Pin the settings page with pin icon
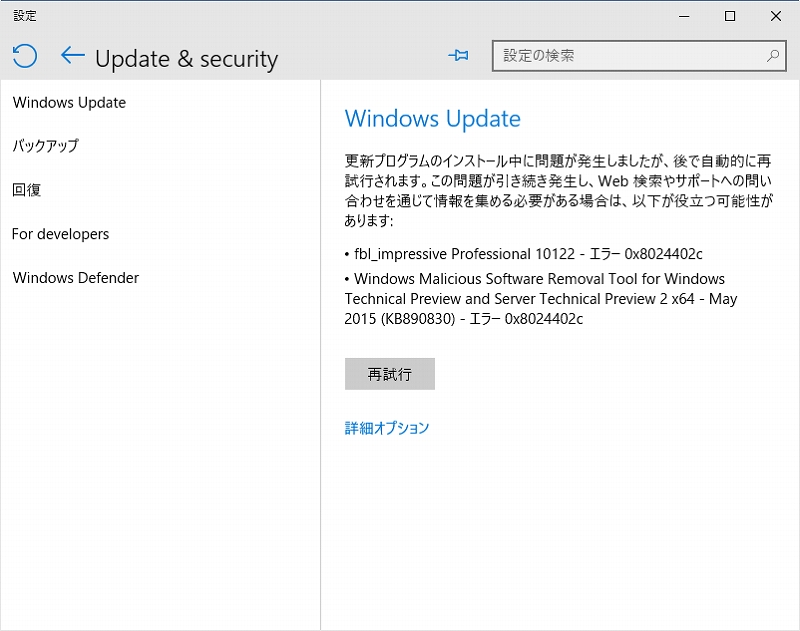800x631 pixels. pos(458,55)
